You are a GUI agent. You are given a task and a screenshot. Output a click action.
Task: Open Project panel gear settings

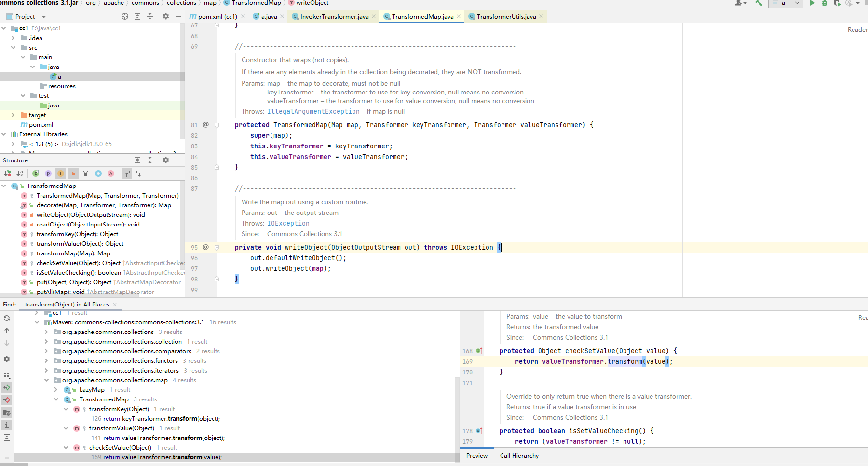pyautogui.click(x=166, y=16)
